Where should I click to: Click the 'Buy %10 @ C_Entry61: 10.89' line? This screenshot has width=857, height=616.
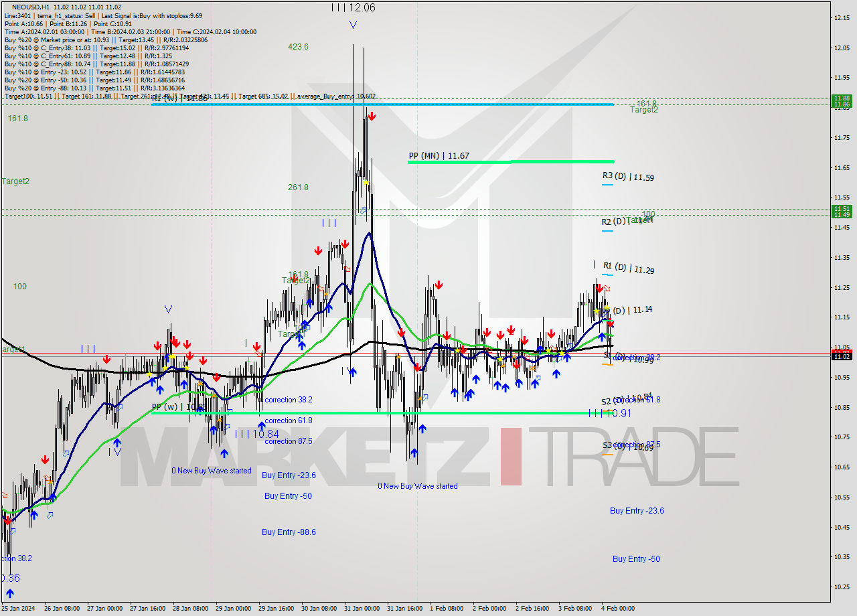point(88,56)
